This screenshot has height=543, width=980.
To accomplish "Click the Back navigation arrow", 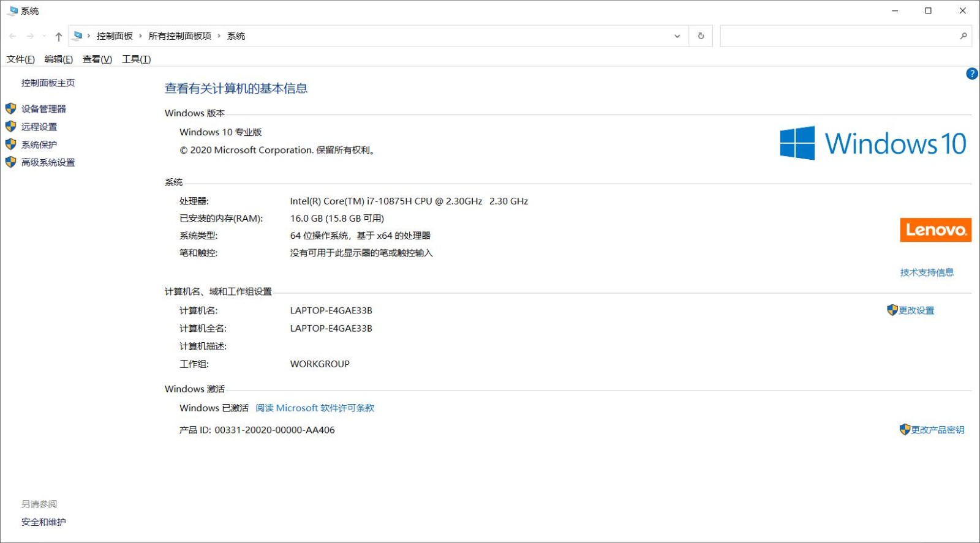I will point(13,36).
